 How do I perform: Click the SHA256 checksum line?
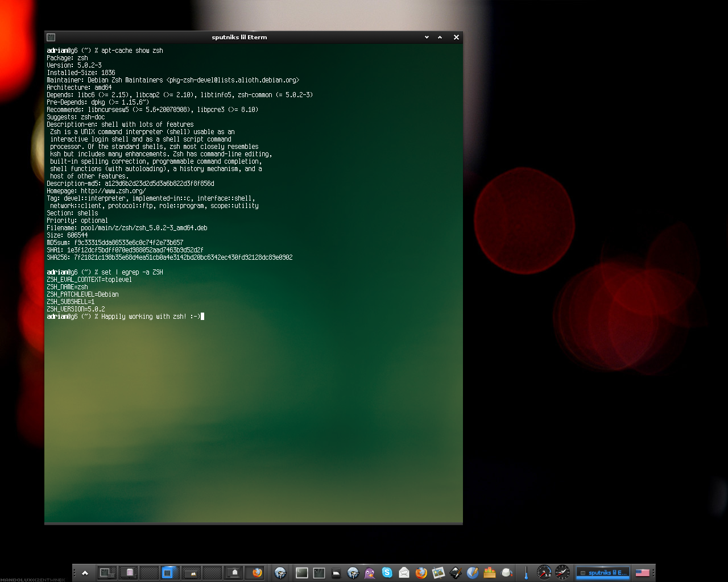pos(169,257)
